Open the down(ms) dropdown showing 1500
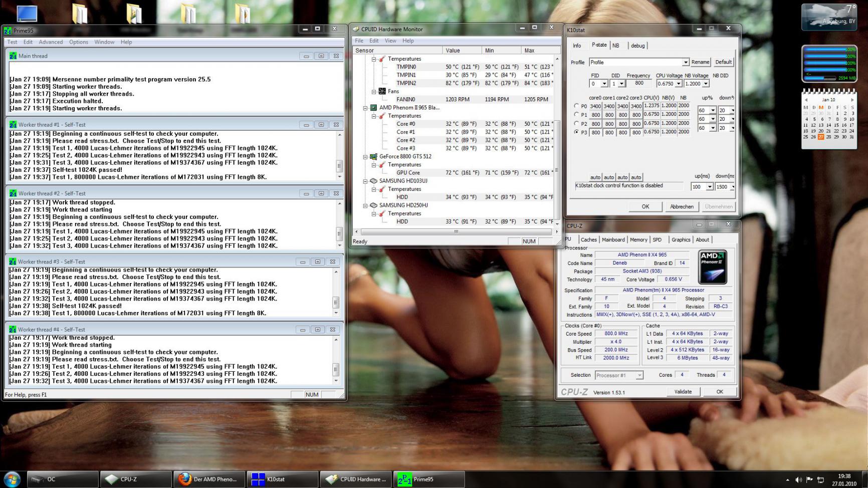Image resolution: width=868 pixels, height=488 pixels. click(x=733, y=187)
